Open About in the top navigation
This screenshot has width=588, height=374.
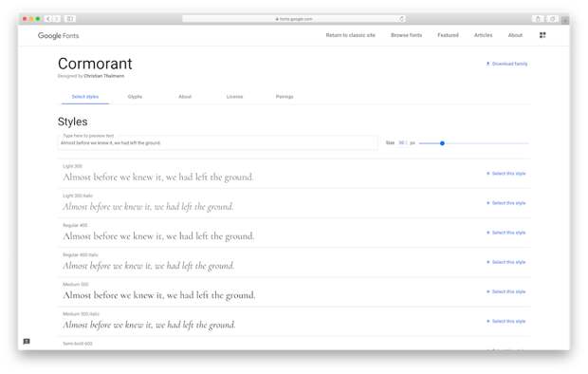pos(515,35)
